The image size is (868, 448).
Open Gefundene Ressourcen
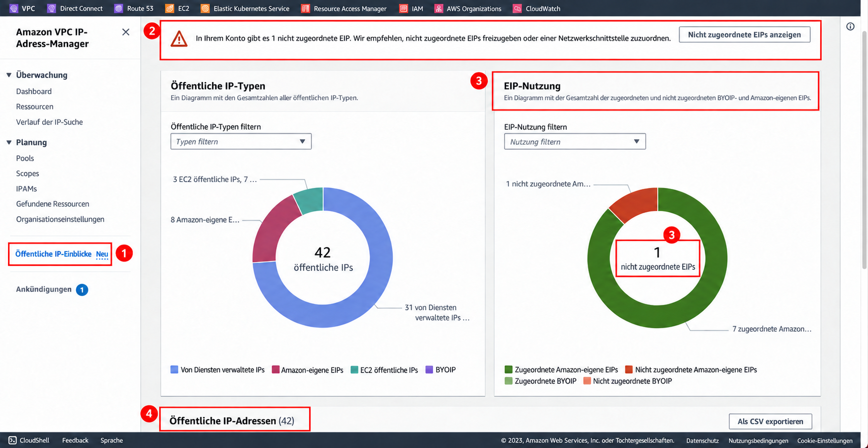coord(53,204)
